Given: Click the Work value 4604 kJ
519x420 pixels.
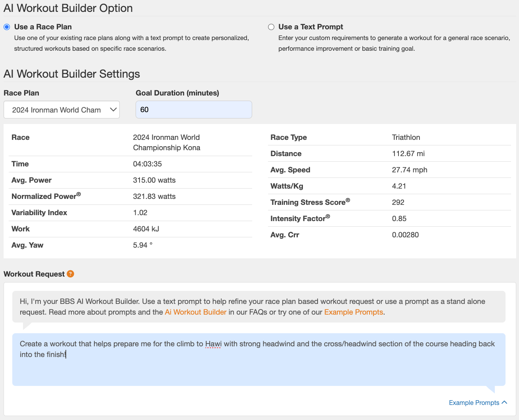Looking at the screenshot, I should coord(146,229).
